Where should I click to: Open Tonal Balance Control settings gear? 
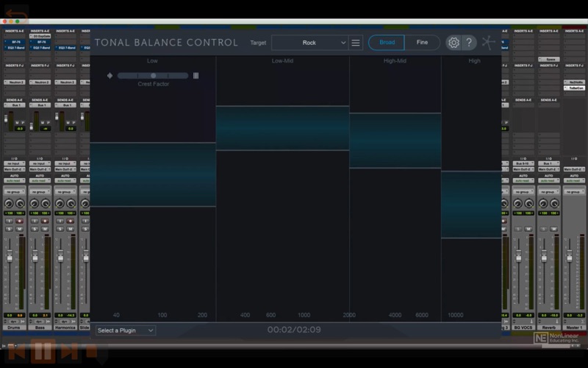453,43
